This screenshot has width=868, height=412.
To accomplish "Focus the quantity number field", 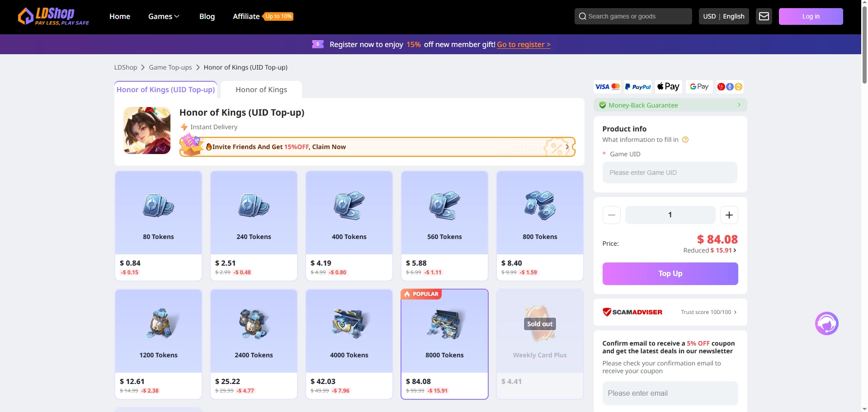I will [x=670, y=215].
